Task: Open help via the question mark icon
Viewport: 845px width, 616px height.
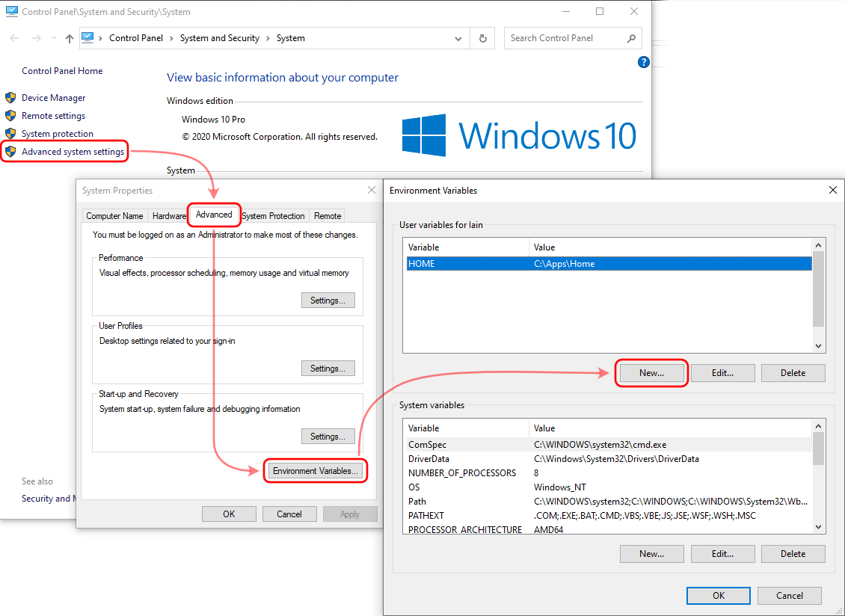Action: tap(644, 62)
